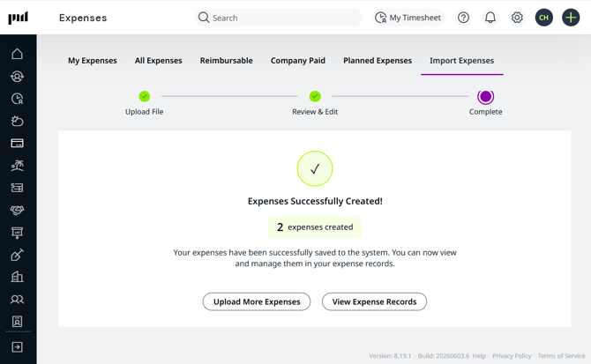Image resolution: width=591 pixels, height=364 pixels.
Task: Click the large success checkmark circle
Action: 315,168
